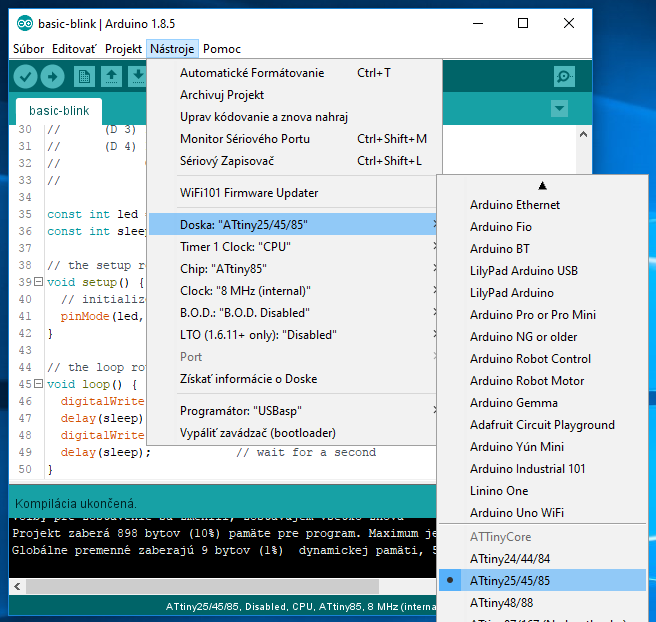Select the basic-blink sketch tab

click(59, 111)
